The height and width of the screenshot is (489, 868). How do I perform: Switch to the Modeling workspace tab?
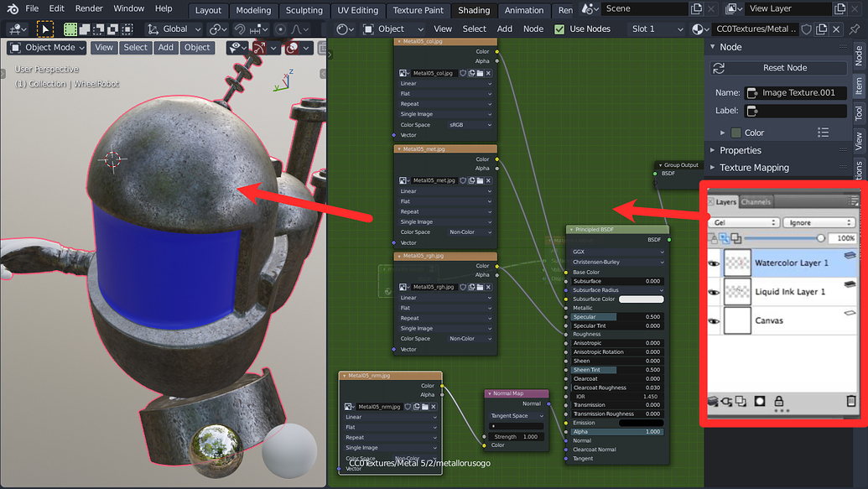click(253, 10)
